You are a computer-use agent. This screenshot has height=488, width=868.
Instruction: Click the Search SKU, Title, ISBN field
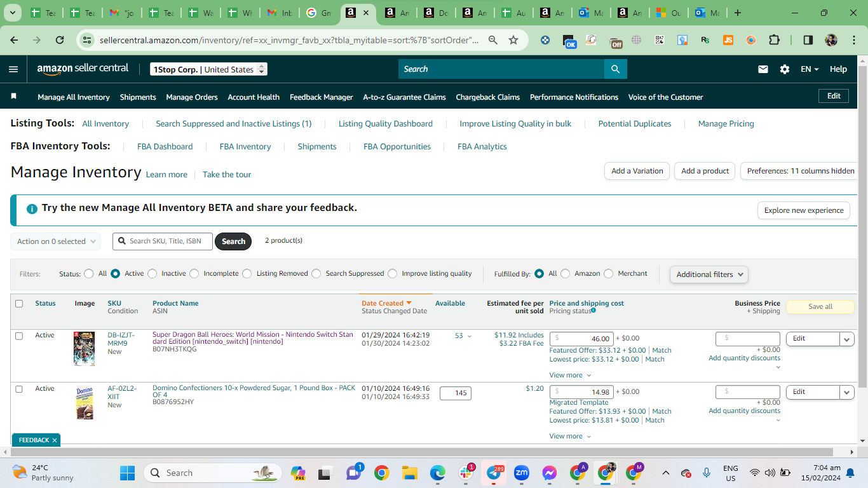163,241
